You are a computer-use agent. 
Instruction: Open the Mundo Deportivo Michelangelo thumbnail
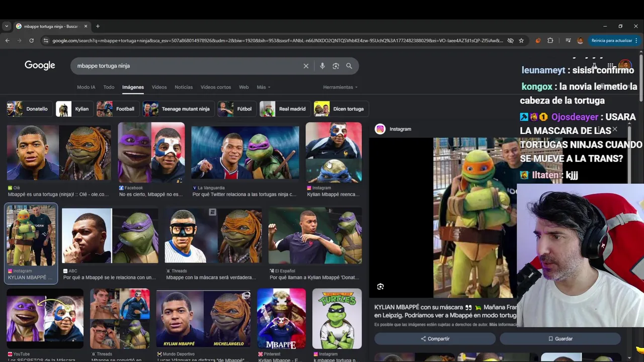coord(203,319)
